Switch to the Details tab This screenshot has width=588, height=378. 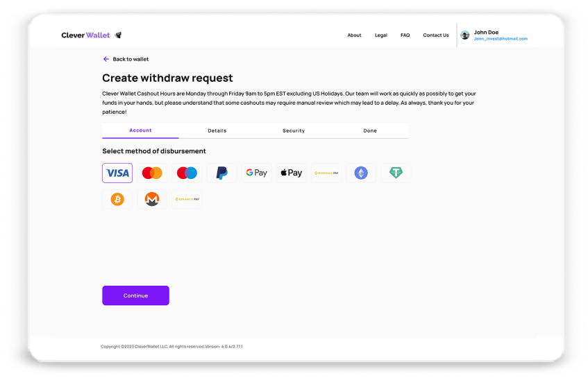pyautogui.click(x=217, y=130)
